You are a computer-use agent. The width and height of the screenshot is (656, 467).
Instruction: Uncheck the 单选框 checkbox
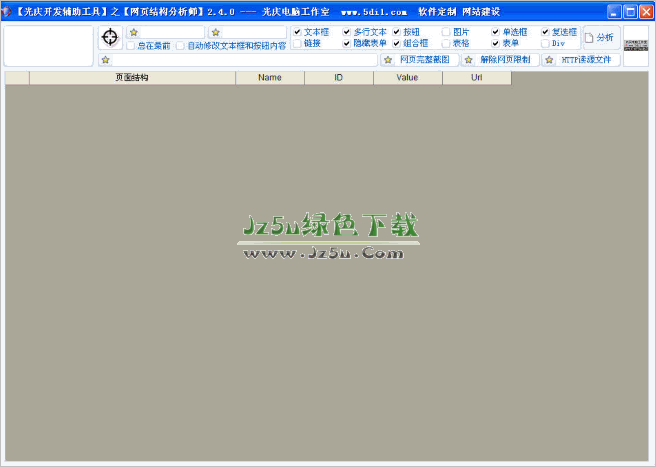coord(495,32)
